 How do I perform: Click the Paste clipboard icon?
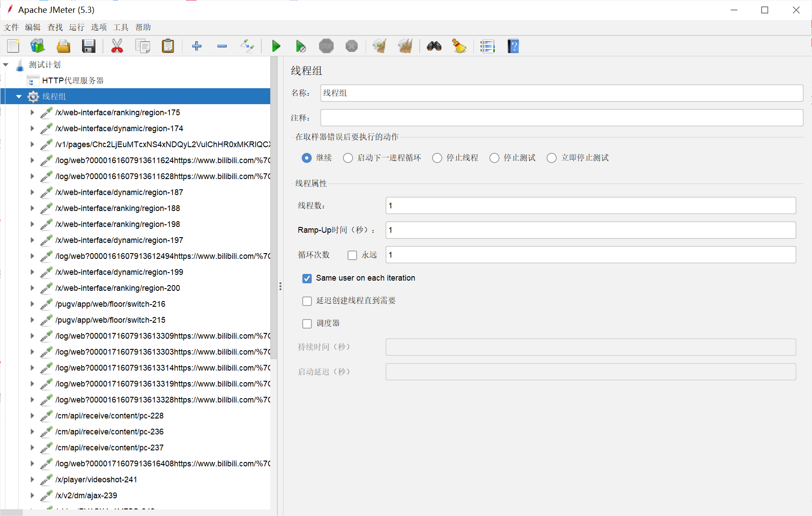[168, 46]
